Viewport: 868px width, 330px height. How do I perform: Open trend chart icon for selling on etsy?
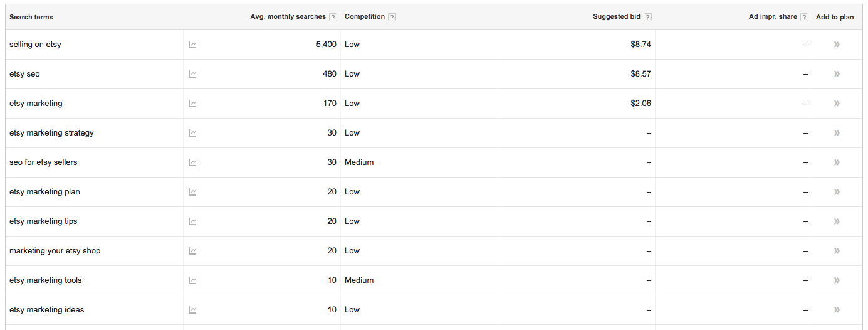pos(192,45)
